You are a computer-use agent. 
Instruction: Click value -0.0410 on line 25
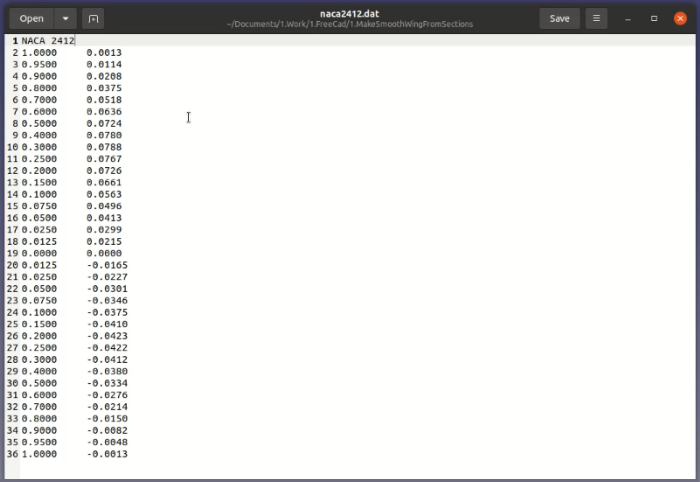[x=107, y=324]
